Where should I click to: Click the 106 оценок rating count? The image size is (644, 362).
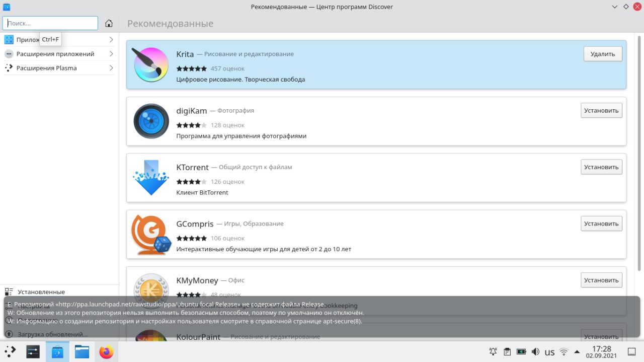coord(227,238)
